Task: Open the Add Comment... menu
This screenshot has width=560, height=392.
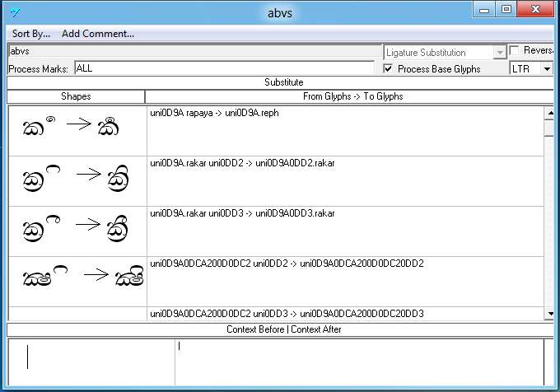Action: tap(97, 34)
